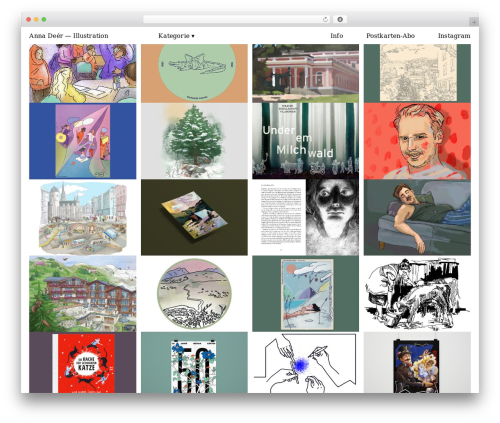Image resolution: width=500 pixels, height=423 pixels.
Task: Open the reclining figure poster on green background
Action: (x=306, y=294)
